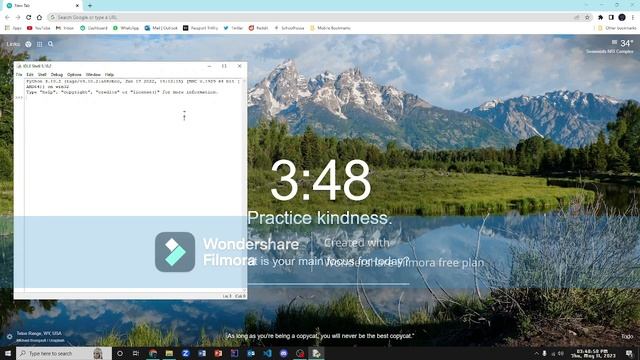Open the Todo panel link

coord(627,336)
